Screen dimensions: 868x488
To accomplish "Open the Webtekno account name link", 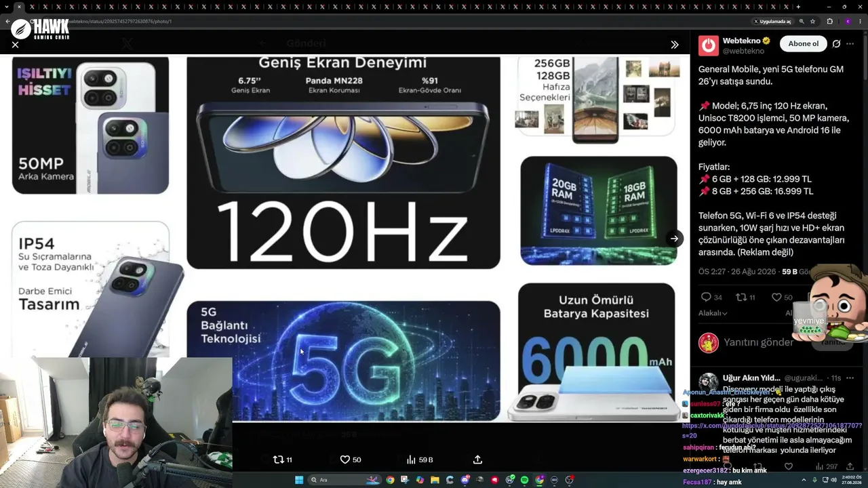I will 741,41.
